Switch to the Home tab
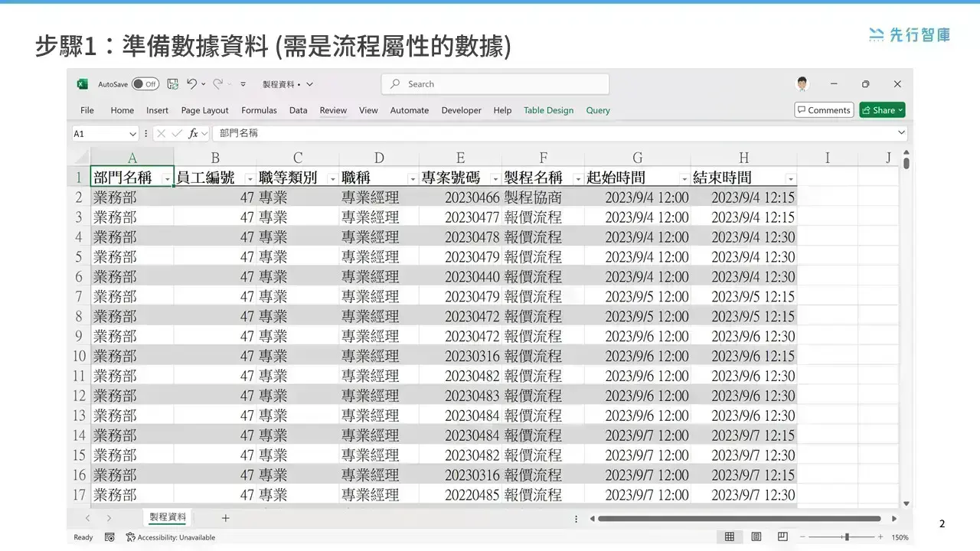Image resolution: width=980 pixels, height=551 pixels. tap(122, 110)
